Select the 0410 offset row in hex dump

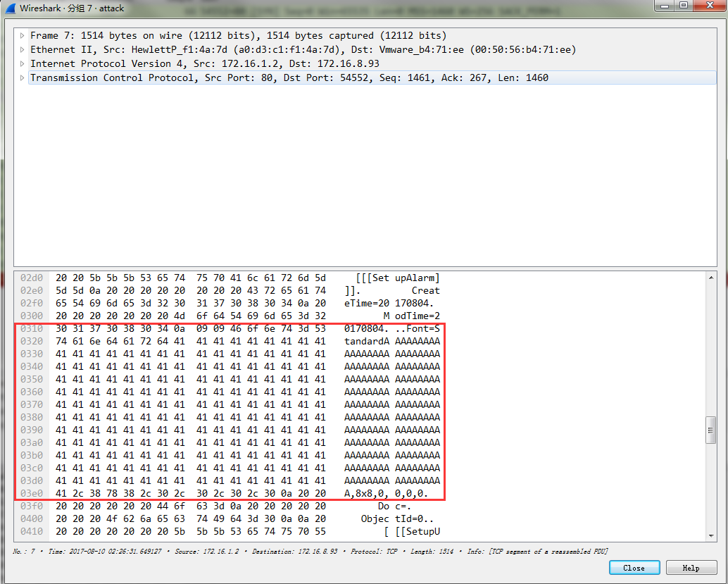point(32,531)
